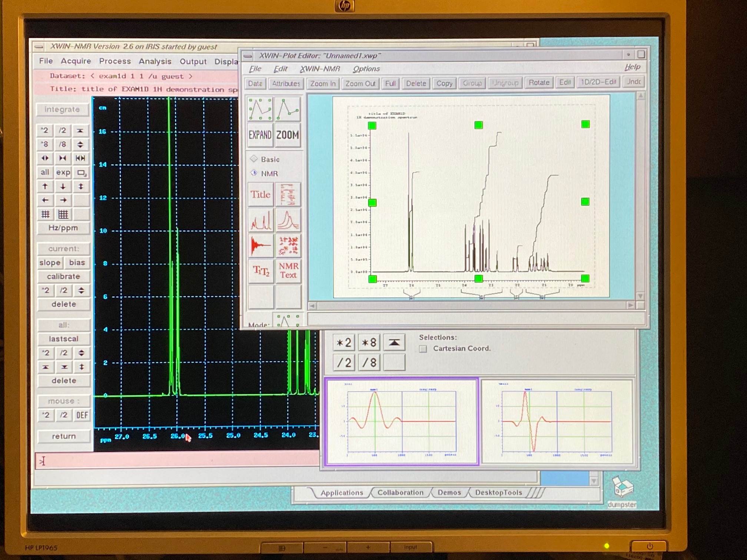Screen dimensions: 747x560
Task: Open the XWIN-NMR window menu button
Action: pyautogui.click(x=39, y=47)
